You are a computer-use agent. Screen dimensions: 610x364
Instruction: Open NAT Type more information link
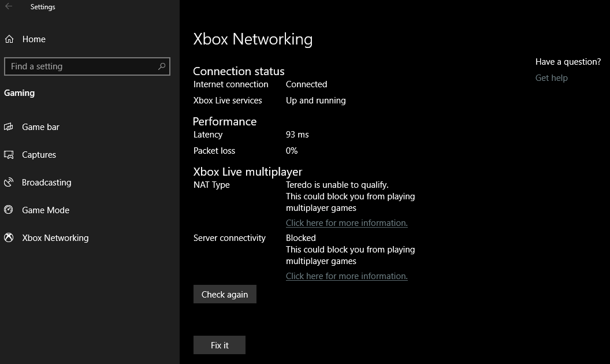tap(347, 223)
